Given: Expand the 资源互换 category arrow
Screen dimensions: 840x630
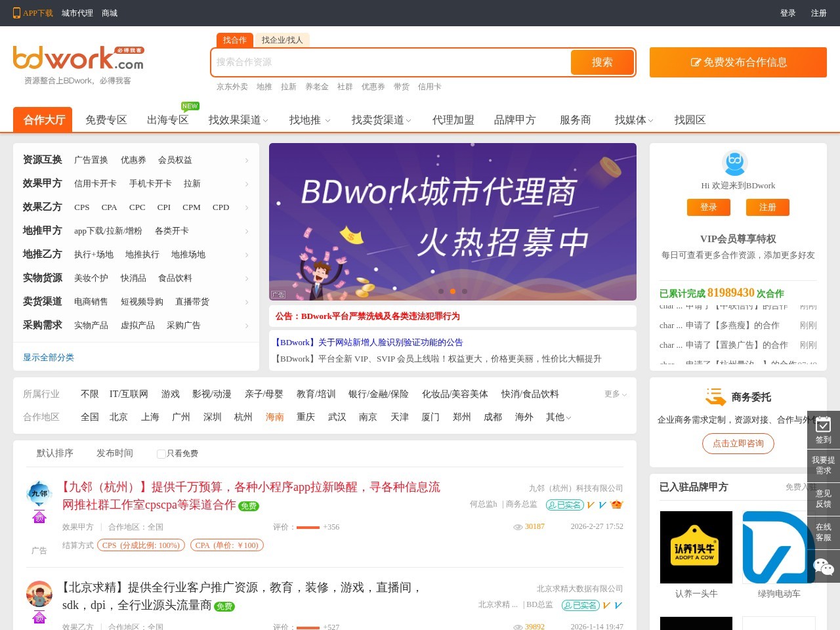Looking at the screenshot, I should click(247, 160).
